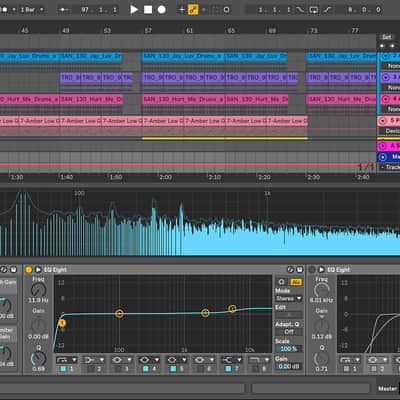Adjust the first EQ Eight Q knob
This screenshot has height=400, width=400.
point(38,358)
